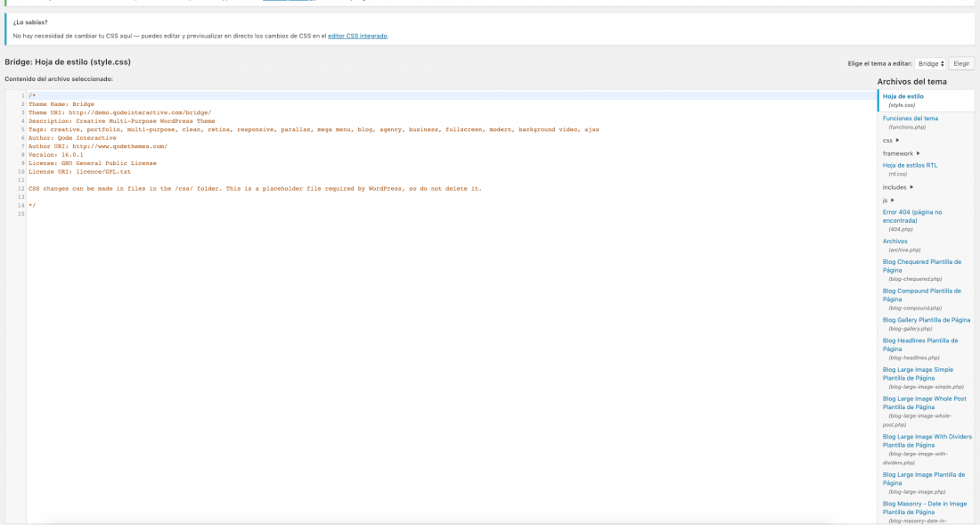Viewport: 980px width, 525px height.
Task: Expand the css folder
Action: coord(891,141)
